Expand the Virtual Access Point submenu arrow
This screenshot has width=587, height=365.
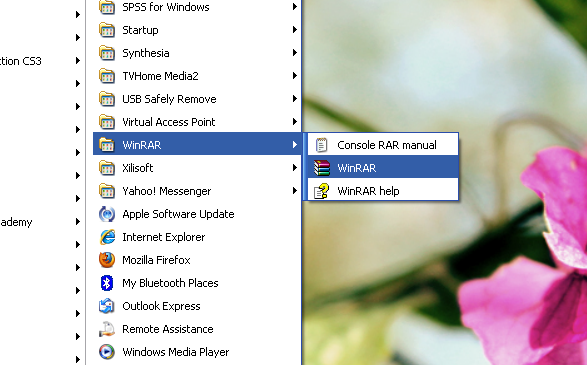click(295, 122)
